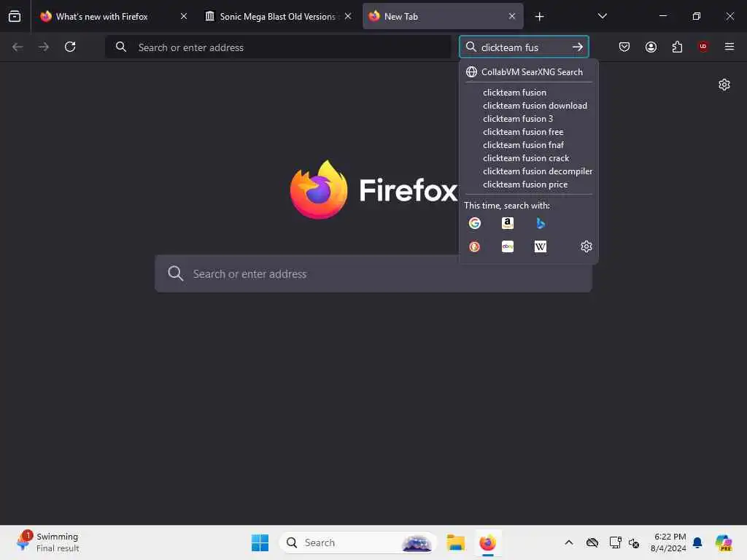This screenshot has height=560, width=747.
Task: Click the search box containing 'clickteam fus'
Action: (x=524, y=47)
